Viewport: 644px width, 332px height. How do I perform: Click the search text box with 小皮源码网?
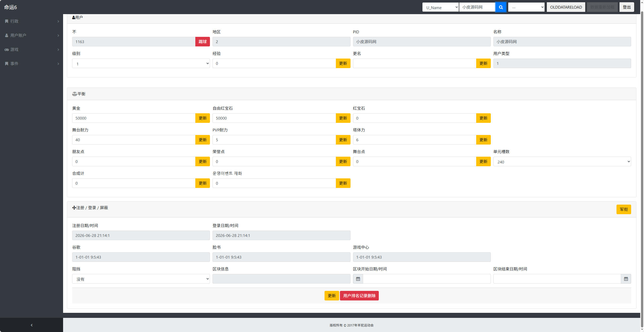tap(477, 7)
